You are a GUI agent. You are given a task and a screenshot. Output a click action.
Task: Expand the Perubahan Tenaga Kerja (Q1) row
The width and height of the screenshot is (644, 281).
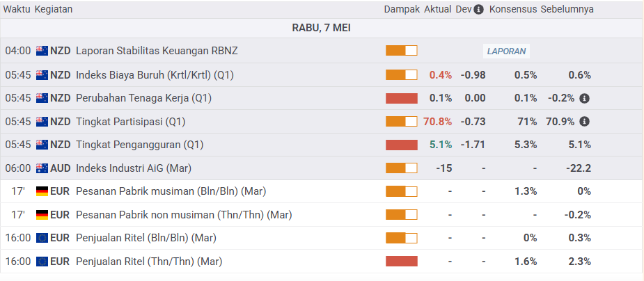(143, 98)
